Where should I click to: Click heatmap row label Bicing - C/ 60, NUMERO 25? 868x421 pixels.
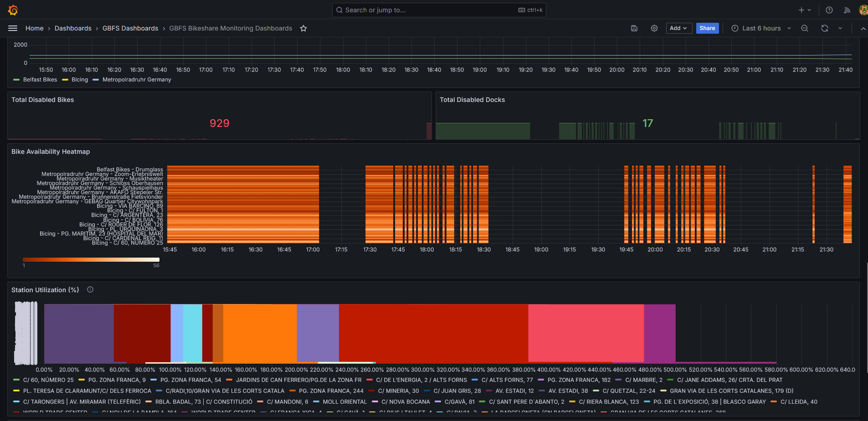[127, 243]
